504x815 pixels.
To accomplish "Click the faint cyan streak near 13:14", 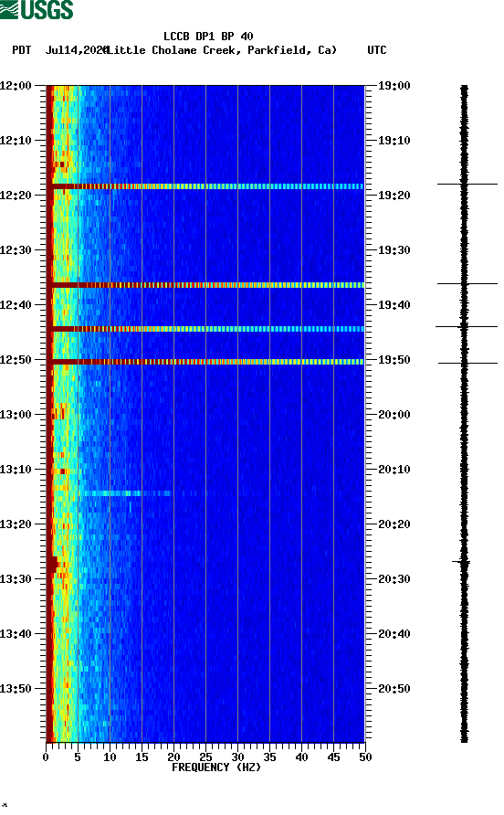I will (125, 493).
